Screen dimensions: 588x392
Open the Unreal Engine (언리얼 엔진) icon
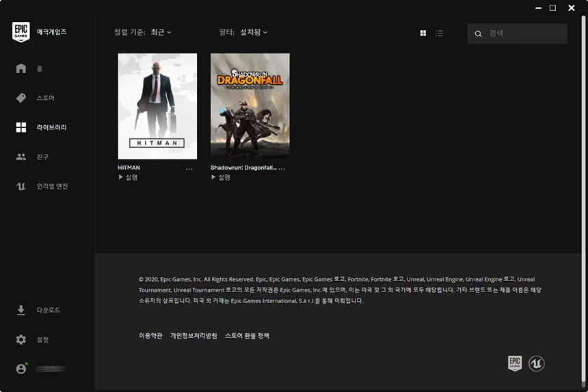click(x=21, y=186)
